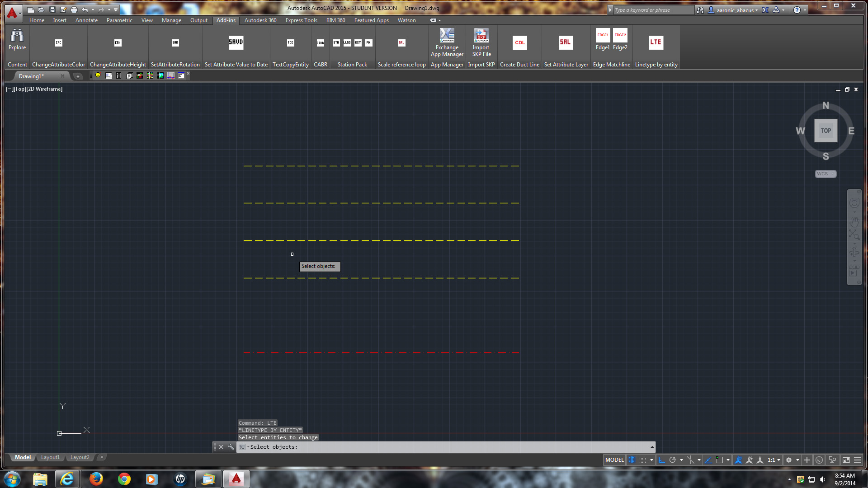Switch to the Layout1 tab
The height and width of the screenshot is (488, 868).
point(50,457)
